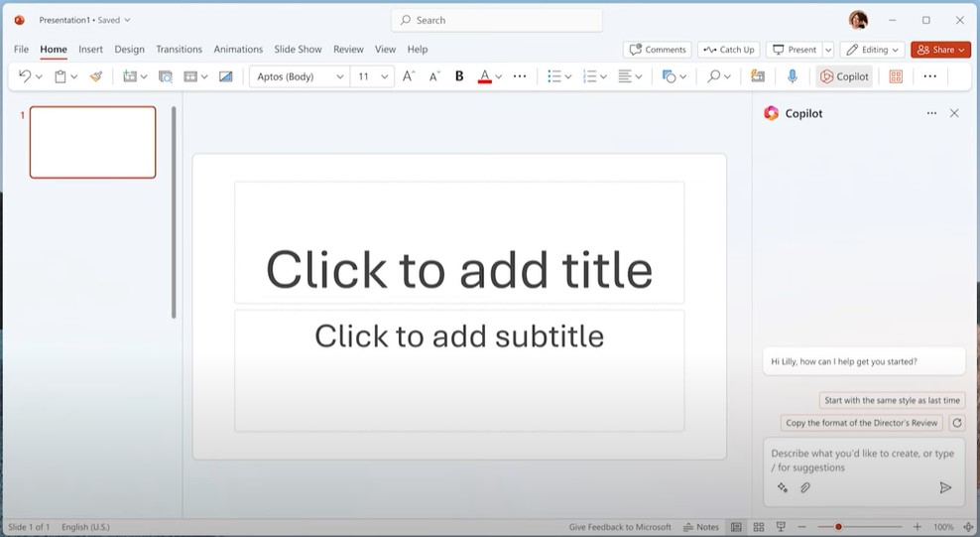The image size is (980, 537).
Task: Switch to the Insert tab
Action: [90, 50]
